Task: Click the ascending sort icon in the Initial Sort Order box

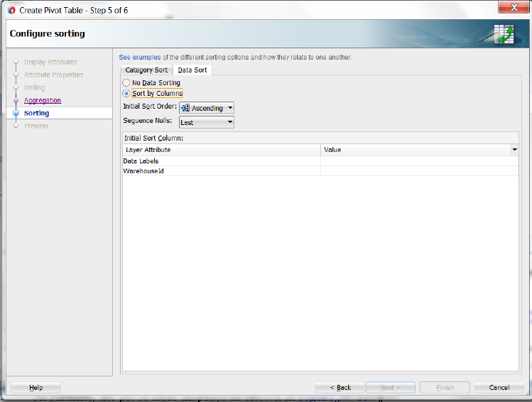Action: (185, 108)
